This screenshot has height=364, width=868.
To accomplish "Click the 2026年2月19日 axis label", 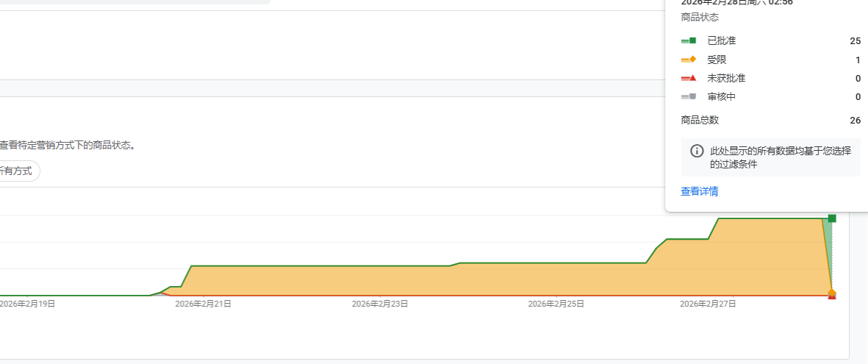I will click(x=27, y=303).
